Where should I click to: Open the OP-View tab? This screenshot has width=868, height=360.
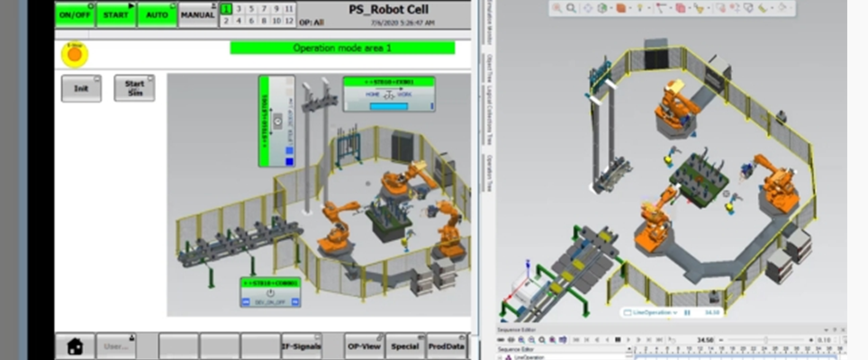(x=362, y=346)
